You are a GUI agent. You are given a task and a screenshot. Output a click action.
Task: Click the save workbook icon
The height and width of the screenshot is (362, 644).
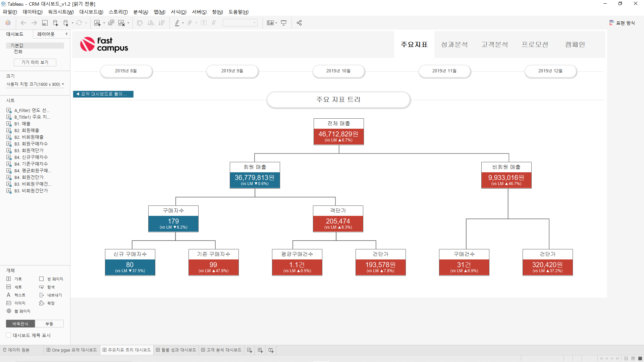(x=45, y=23)
